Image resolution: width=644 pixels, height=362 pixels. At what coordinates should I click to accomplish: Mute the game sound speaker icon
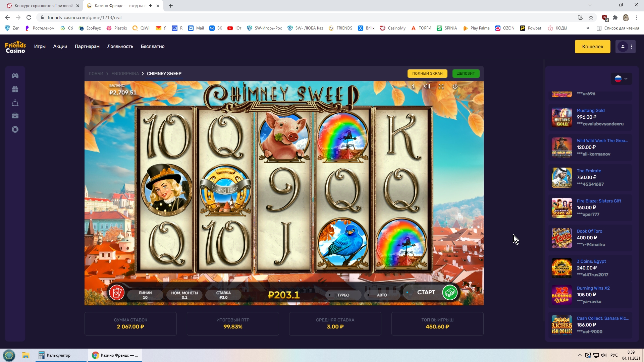pos(427,86)
